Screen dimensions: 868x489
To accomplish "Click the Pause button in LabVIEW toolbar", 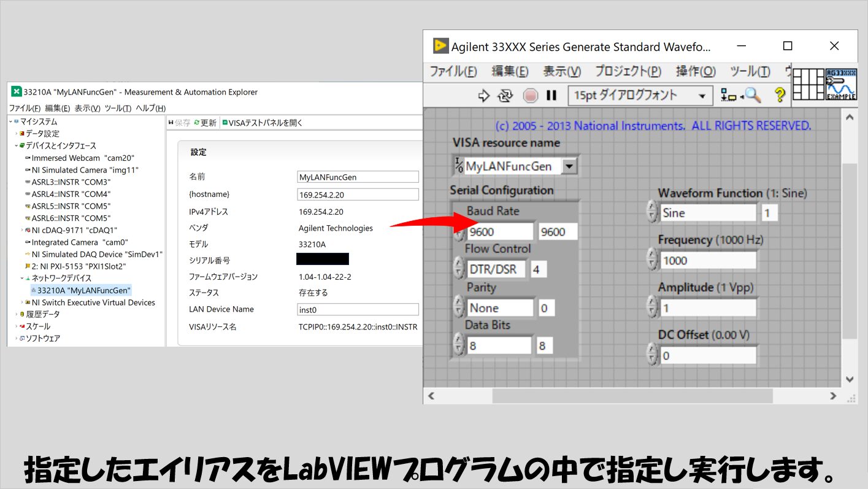I will [551, 95].
